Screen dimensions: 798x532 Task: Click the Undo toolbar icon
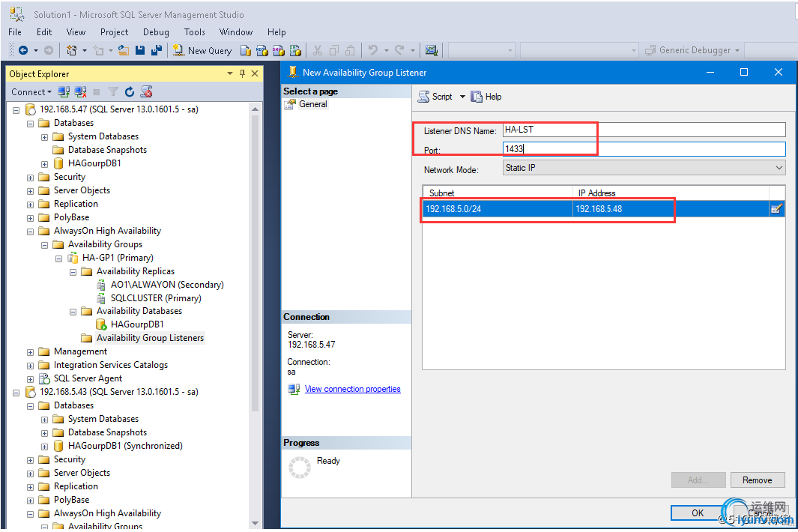pyautogui.click(x=373, y=50)
